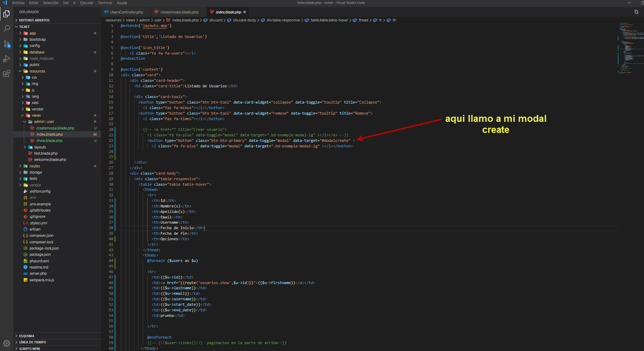This screenshot has height=351, width=644.
Task: Open the webpack.mix.js file
Action: pyautogui.click(x=57, y=280)
